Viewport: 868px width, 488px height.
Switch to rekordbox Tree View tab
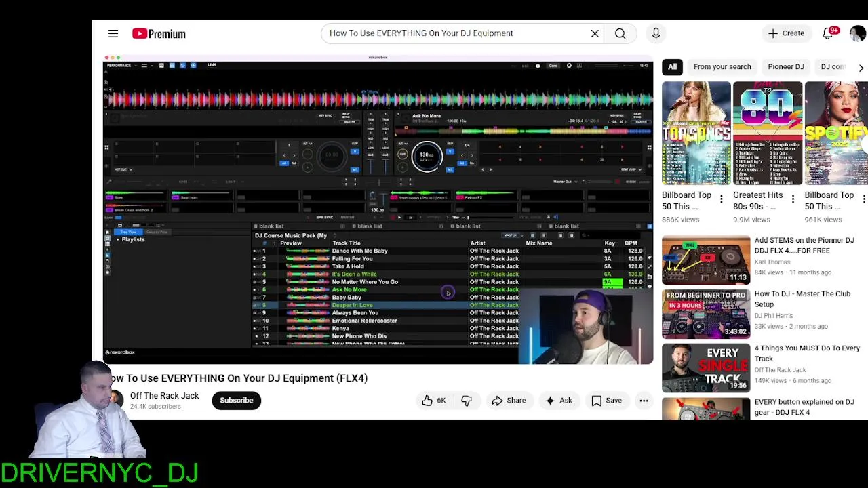[128, 232]
